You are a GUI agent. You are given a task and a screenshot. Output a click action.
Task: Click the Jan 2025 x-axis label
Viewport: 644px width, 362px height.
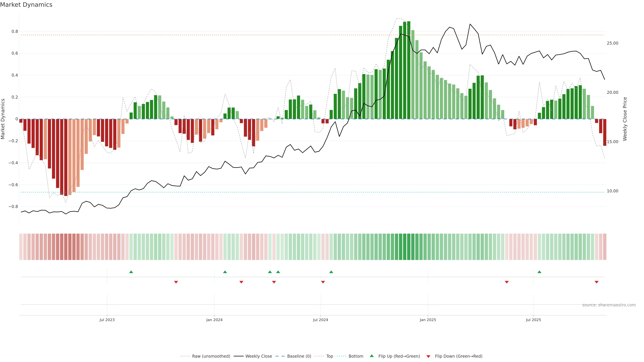[428, 320]
